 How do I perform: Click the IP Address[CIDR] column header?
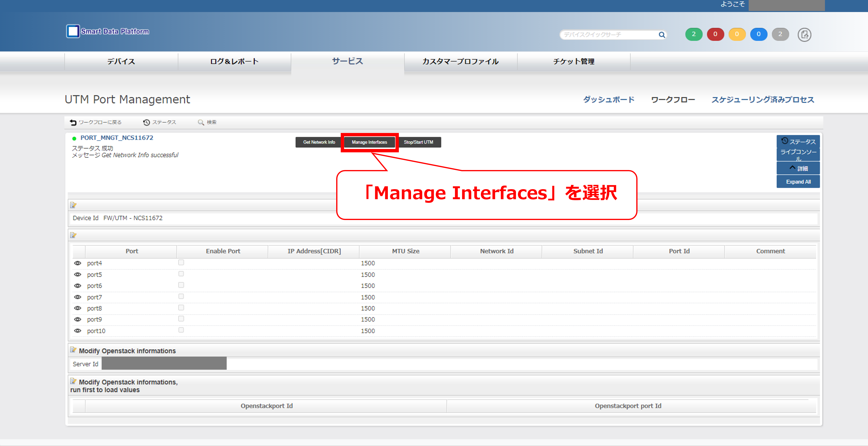tap(314, 251)
